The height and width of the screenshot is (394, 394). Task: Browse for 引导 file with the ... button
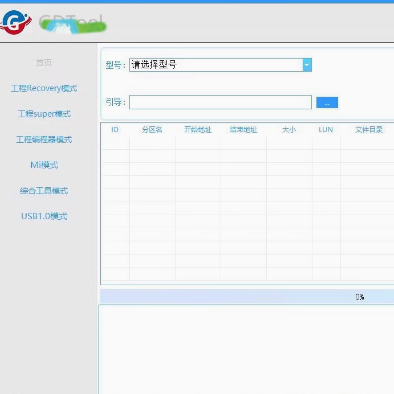tap(327, 103)
